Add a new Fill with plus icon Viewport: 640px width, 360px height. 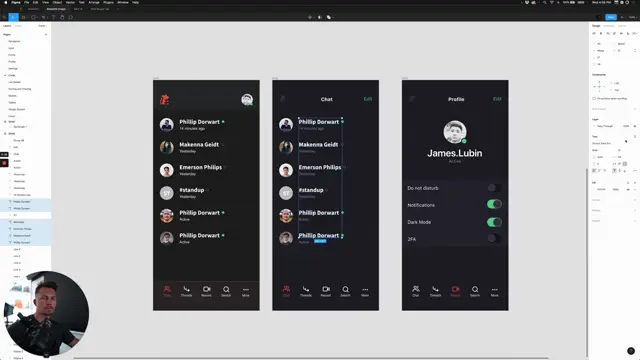(x=635, y=182)
